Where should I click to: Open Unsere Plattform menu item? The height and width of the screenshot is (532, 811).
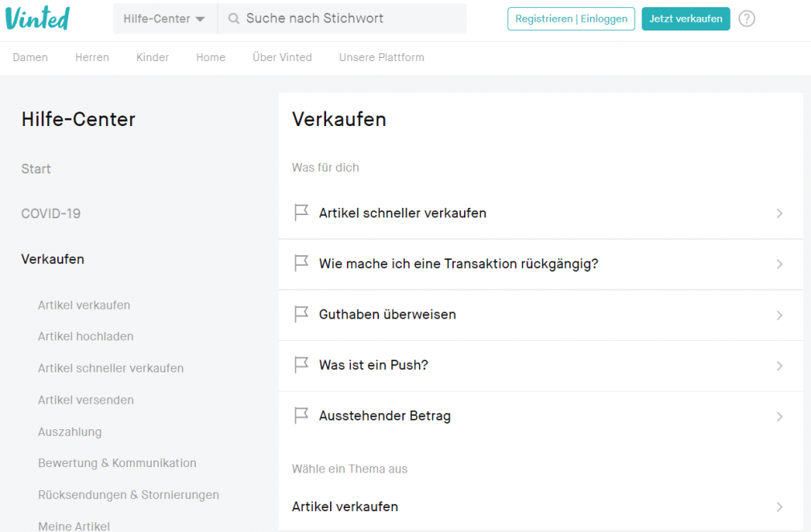pos(381,58)
